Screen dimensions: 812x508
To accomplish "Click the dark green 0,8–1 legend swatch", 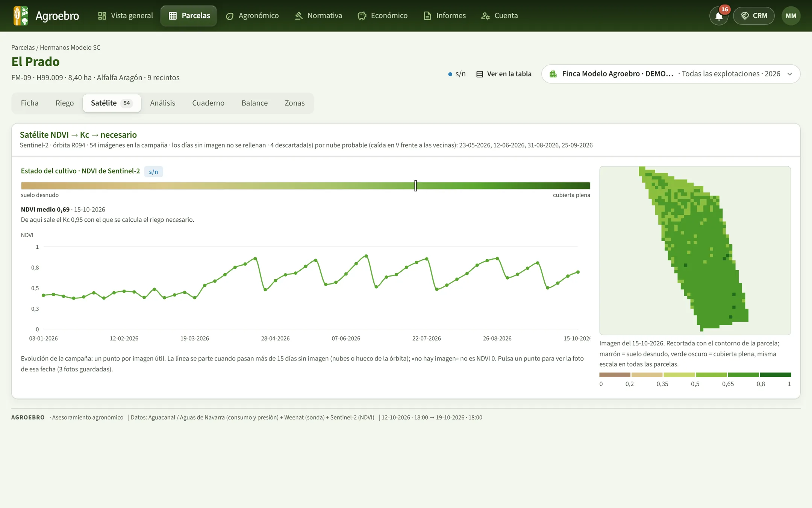I will [x=775, y=375].
